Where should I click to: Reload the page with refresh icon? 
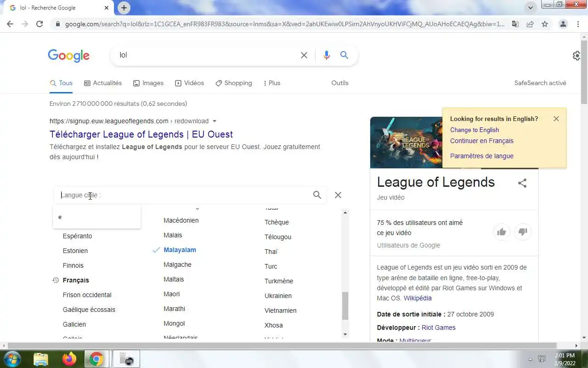coord(40,24)
